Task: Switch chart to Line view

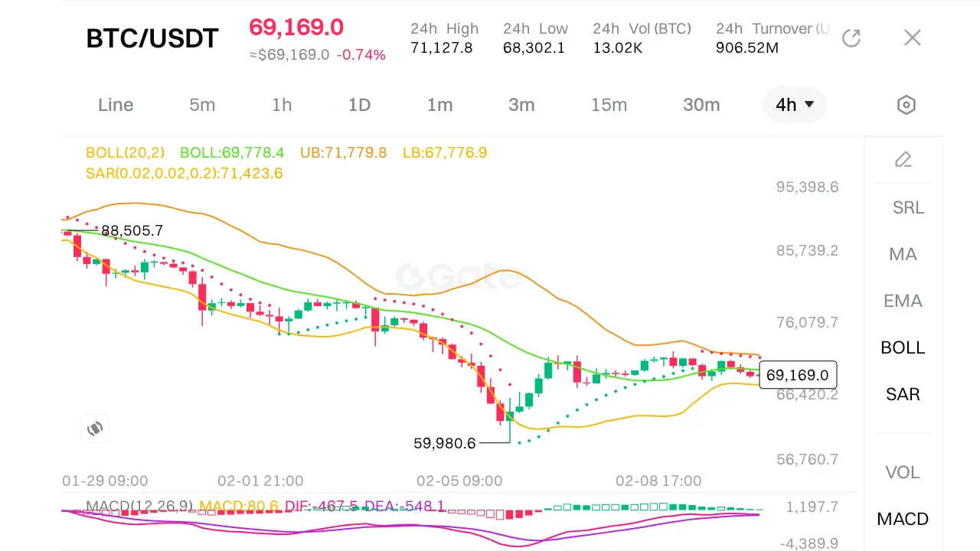Action: tap(116, 105)
